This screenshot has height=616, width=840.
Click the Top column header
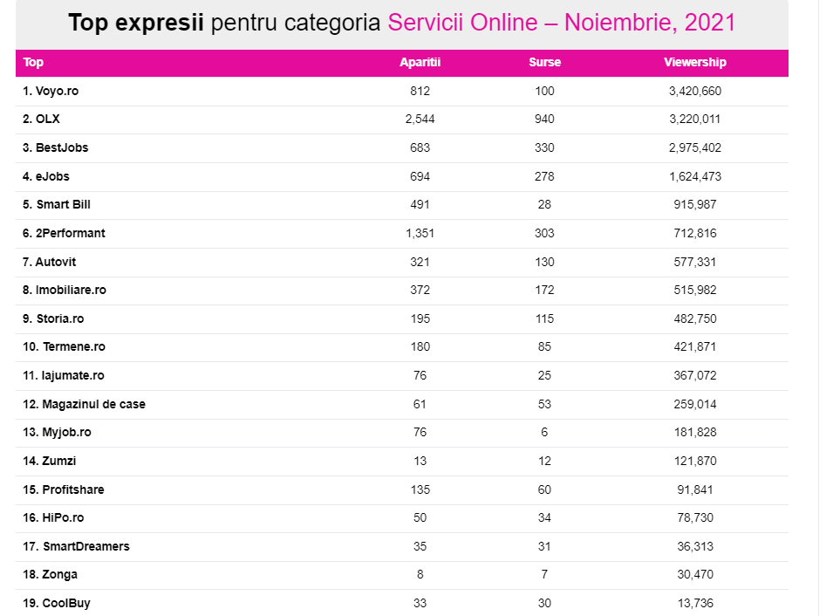coord(33,63)
